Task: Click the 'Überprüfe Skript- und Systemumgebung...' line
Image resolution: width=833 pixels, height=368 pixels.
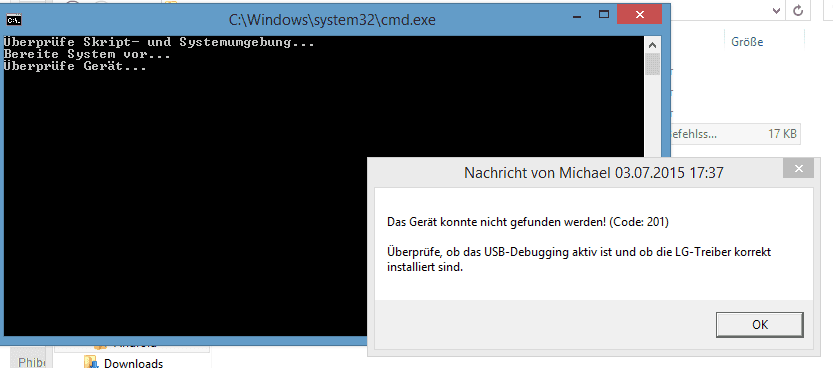Action: [x=159, y=42]
